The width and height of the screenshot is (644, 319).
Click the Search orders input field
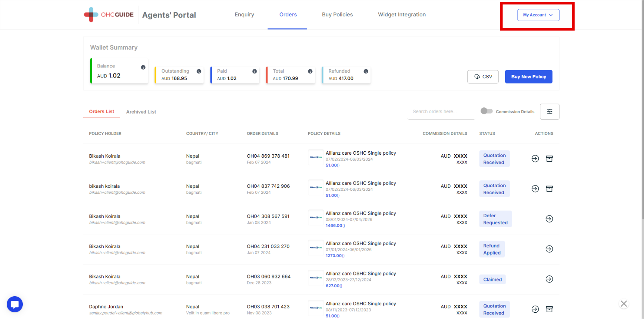click(441, 111)
